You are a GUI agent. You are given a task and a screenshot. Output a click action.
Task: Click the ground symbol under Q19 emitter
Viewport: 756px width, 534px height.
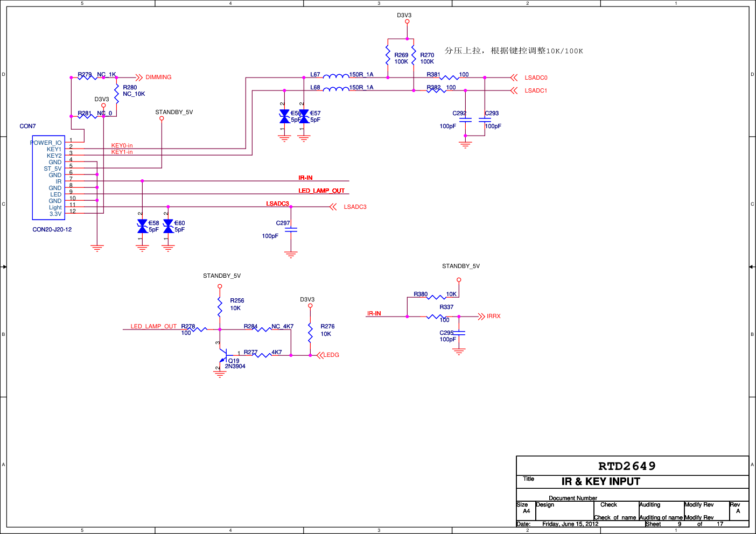point(220,374)
